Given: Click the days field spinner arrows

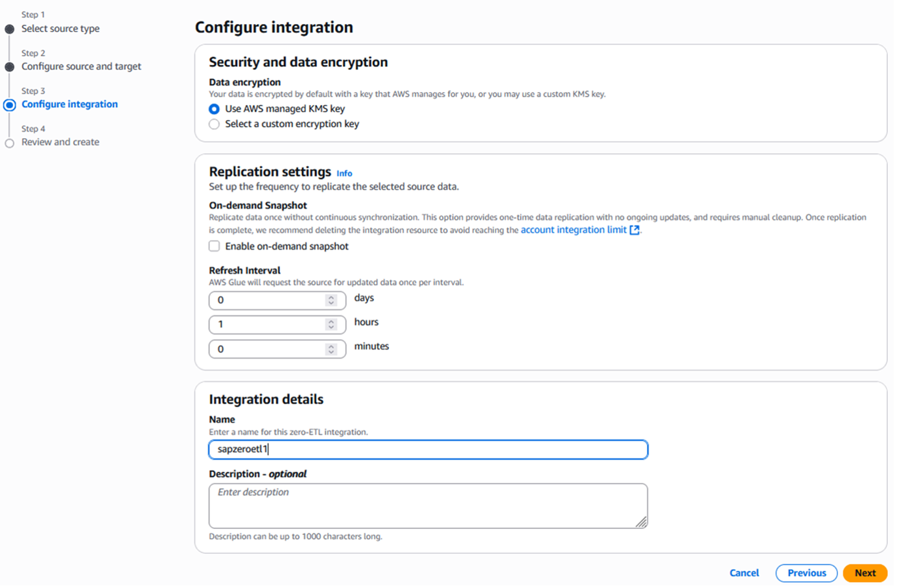Looking at the screenshot, I should click(331, 300).
